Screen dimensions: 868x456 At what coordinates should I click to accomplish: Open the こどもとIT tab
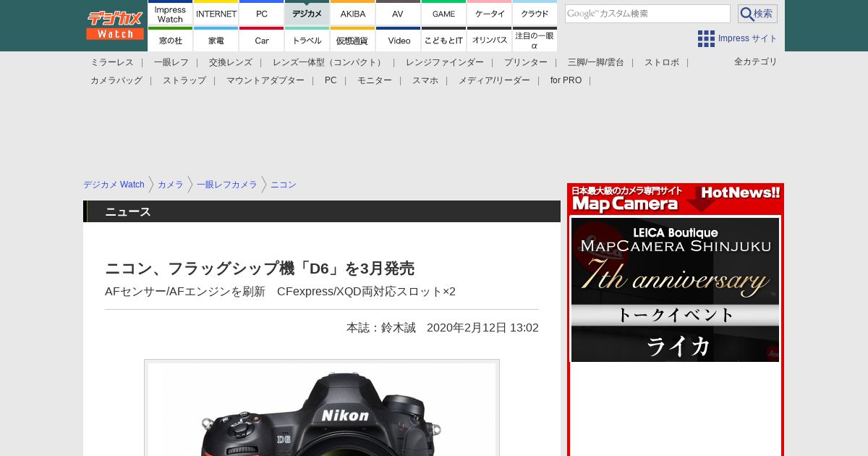(x=443, y=40)
